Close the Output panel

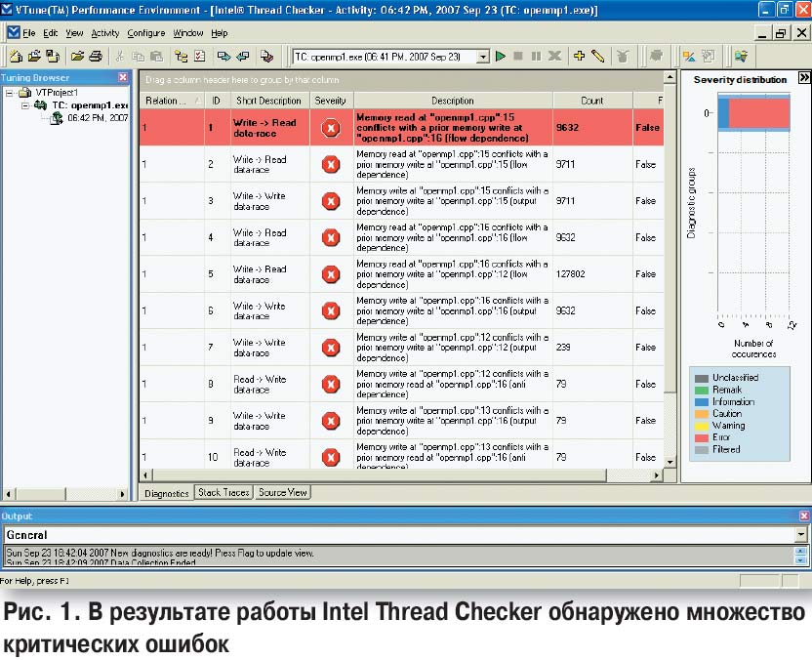(803, 516)
